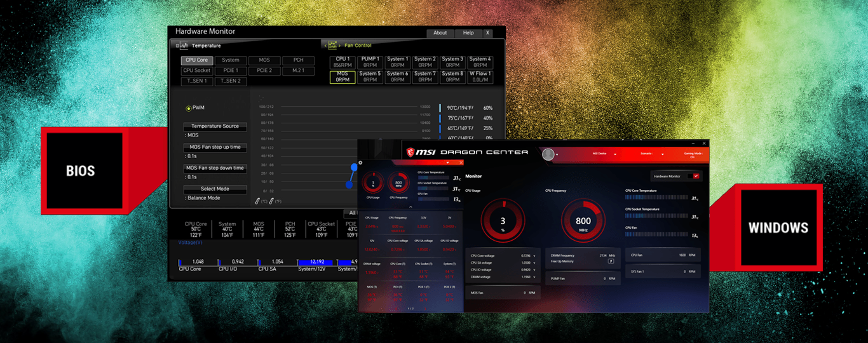Image resolution: width=868 pixels, height=343 pixels.
Task: Click the CPU Frequency 800 MHz gauge
Action: click(x=583, y=221)
